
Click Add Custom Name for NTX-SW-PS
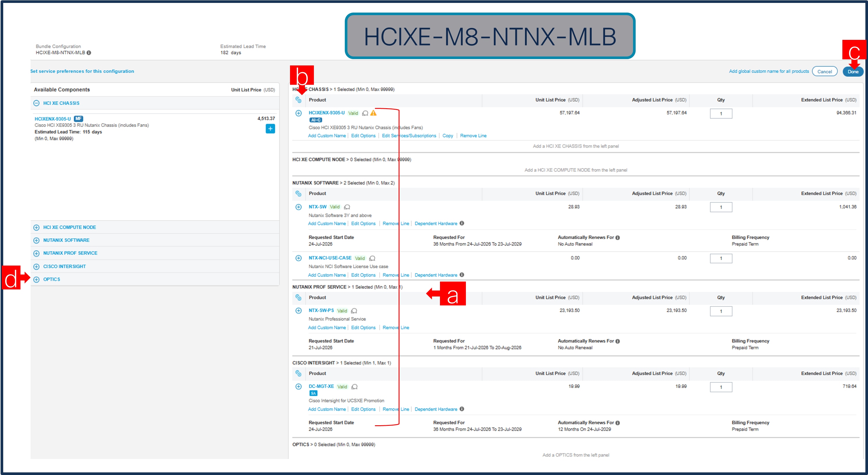[x=327, y=328]
